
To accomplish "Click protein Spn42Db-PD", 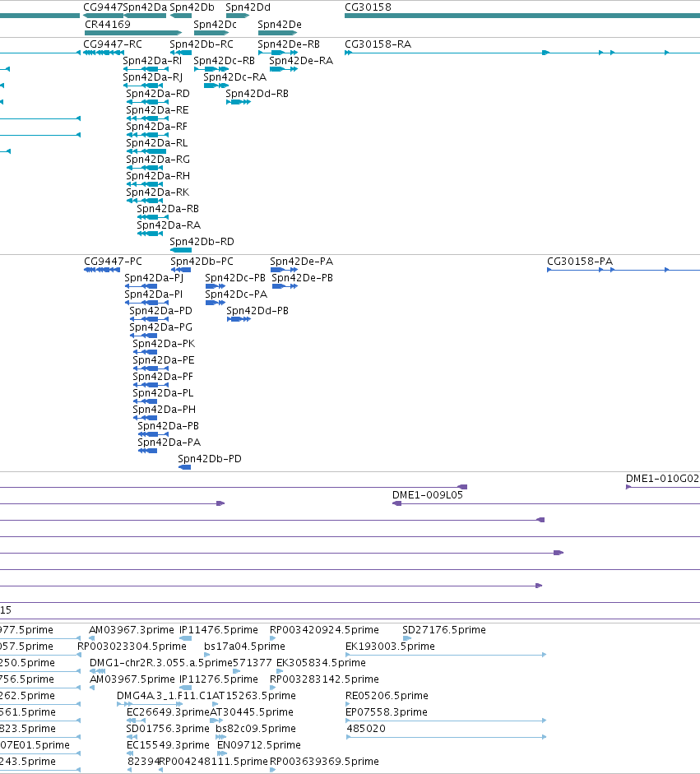I will 210,459.
